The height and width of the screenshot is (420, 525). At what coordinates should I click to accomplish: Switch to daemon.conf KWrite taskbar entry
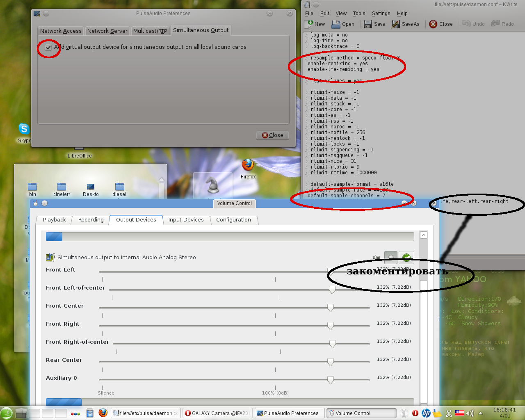pos(146,413)
